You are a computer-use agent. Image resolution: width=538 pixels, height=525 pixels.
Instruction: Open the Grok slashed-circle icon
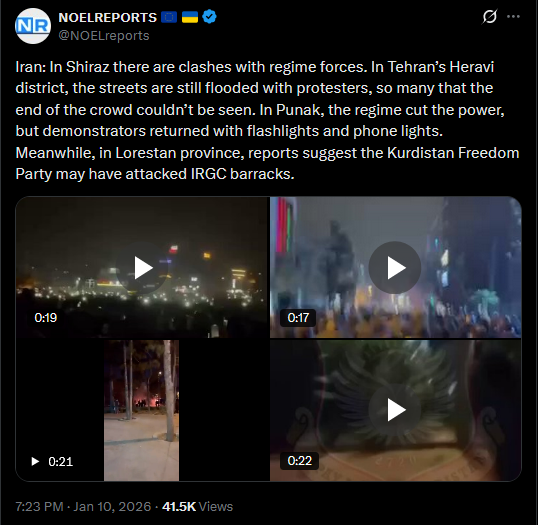(x=489, y=16)
